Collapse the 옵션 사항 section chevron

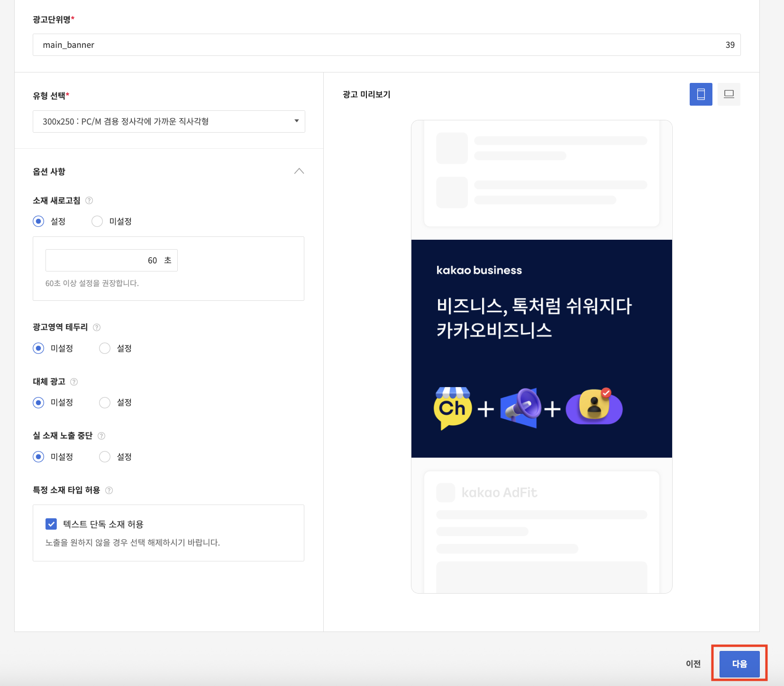(299, 171)
